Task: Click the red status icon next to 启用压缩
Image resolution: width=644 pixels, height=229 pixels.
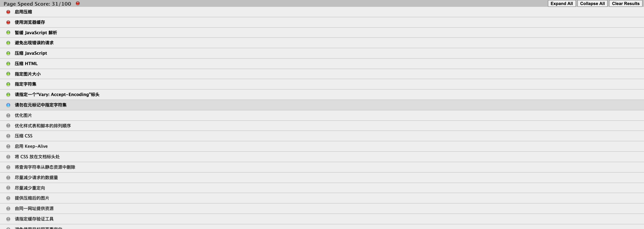Action: 8,12
